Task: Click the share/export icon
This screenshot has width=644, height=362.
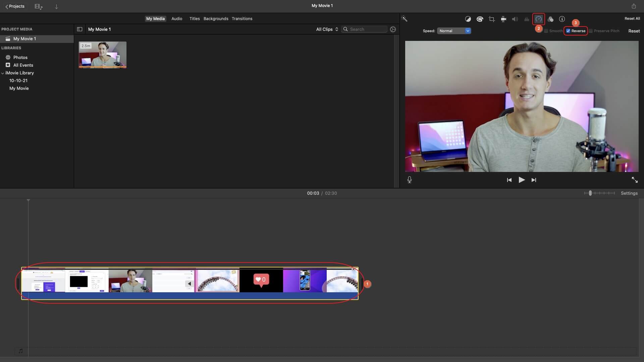Action: tap(634, 6)
